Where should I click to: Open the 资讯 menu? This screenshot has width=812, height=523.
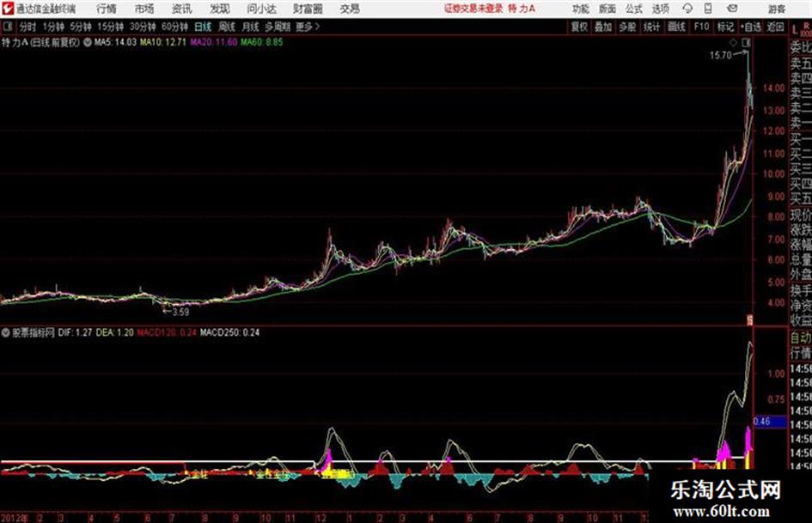coord(182,9)
